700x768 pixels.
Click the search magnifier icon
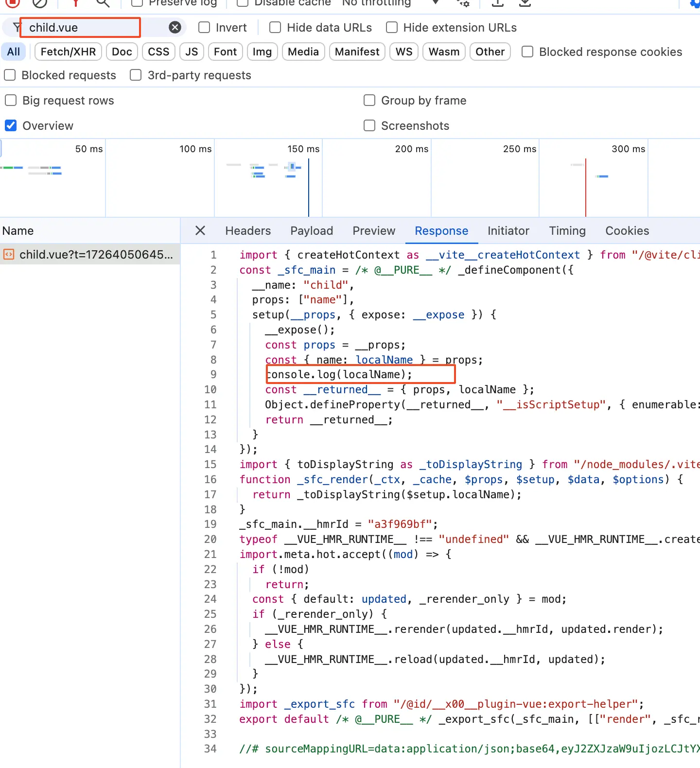click(103, 3)
